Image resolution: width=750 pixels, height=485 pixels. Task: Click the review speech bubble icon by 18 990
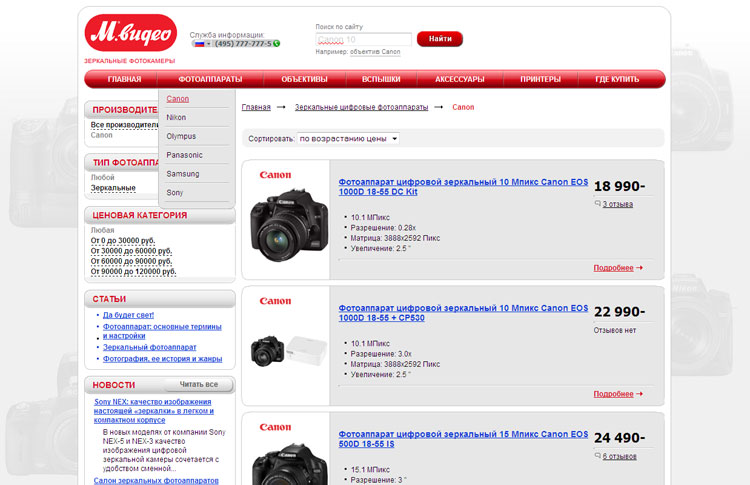point(597,204)
